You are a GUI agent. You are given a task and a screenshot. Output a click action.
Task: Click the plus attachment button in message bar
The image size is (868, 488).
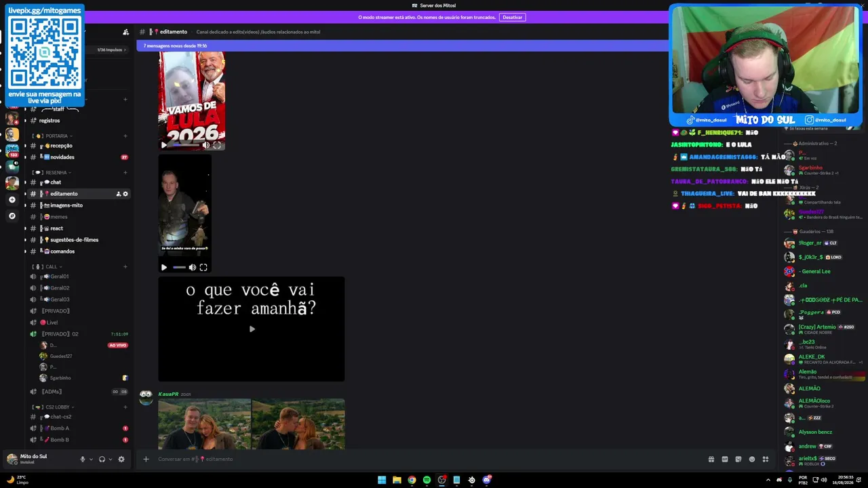pyautogui.click(x=146, y=459)
